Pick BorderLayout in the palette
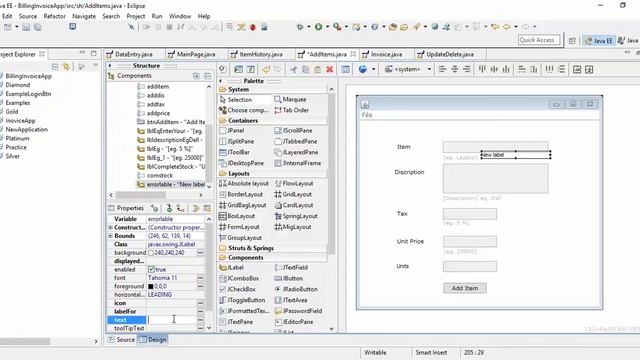Viewport: 640px width, 360px height. tap(241, 194)
